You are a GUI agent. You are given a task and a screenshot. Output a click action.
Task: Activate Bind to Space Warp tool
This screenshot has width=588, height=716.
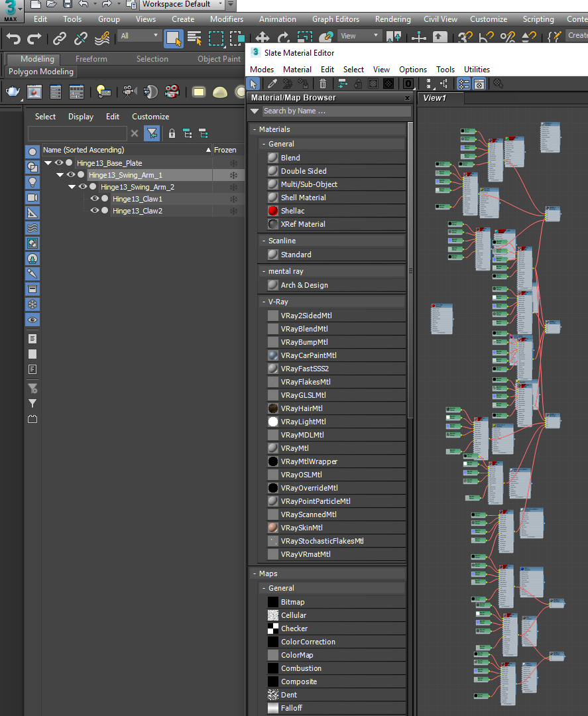(x=102, y=38)
